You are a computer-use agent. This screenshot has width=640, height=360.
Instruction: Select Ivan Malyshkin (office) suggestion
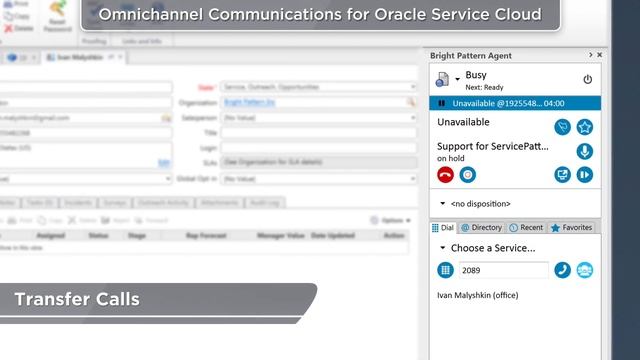[x=478, y=295]
